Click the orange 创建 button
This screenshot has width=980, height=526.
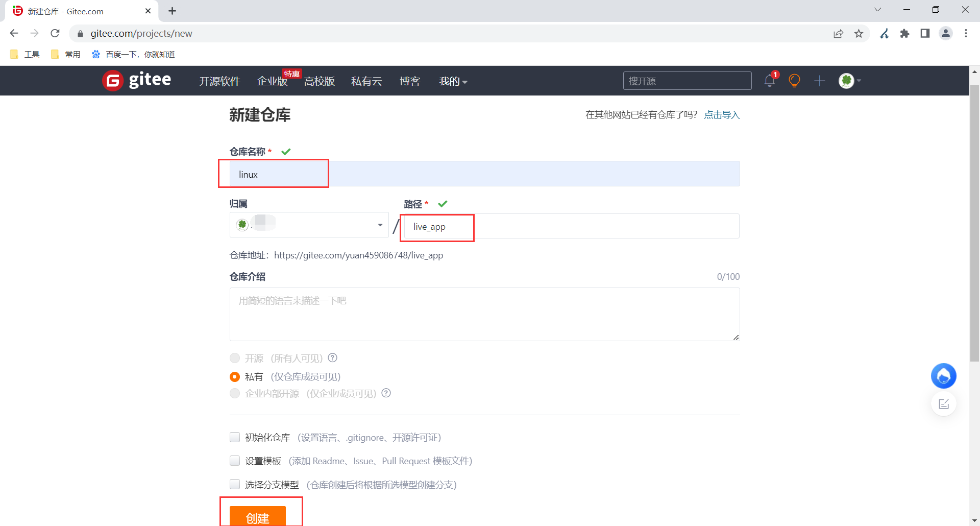258,516
